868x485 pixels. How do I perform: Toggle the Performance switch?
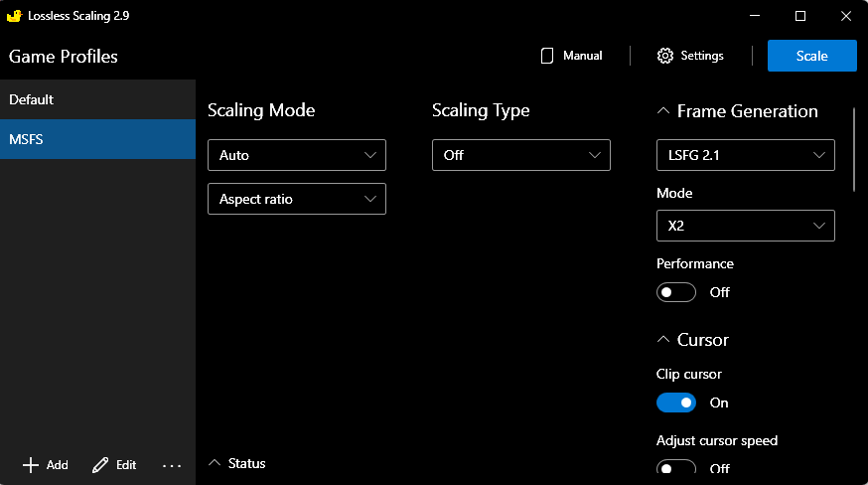[x=676, y=292]
